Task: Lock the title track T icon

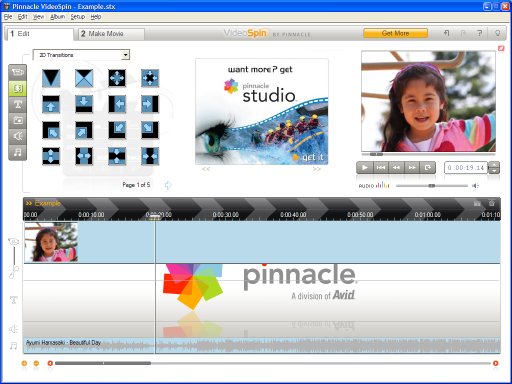Action: point(14,300)
